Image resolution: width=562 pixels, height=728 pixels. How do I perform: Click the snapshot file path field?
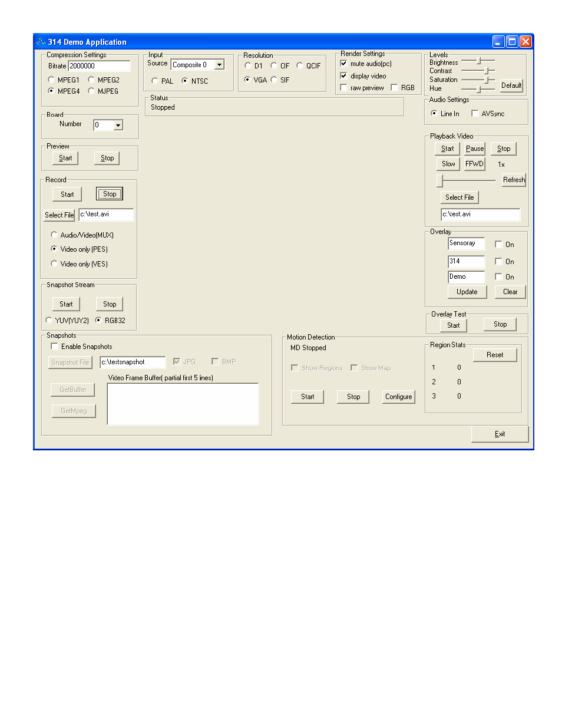click(133, 362)
